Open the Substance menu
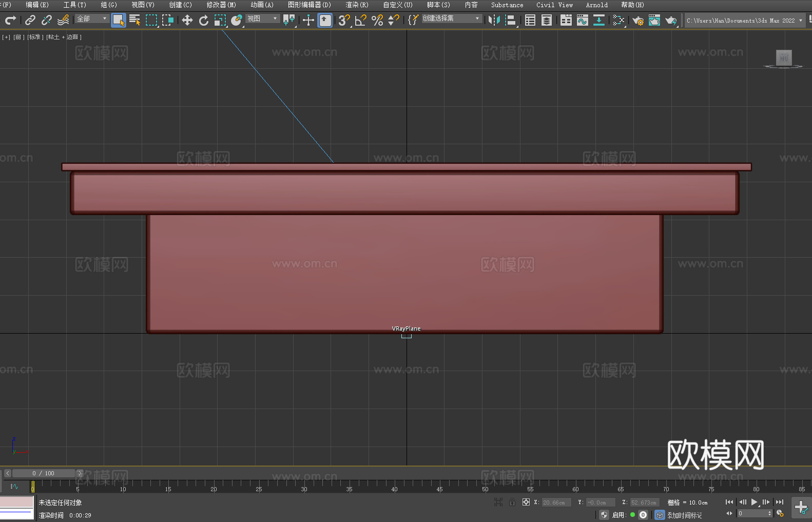This screenshot has height=522, width=812. coord(507,5)
